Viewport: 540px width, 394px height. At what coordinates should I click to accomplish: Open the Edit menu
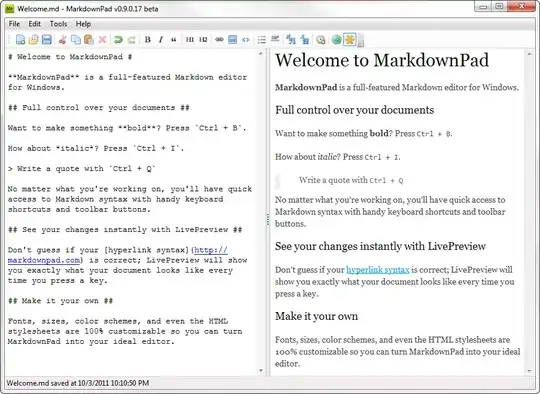click(34, 24)
